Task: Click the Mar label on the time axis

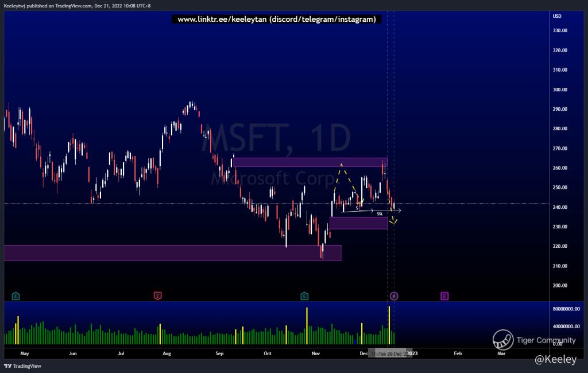Action: (x=501, y=353)
